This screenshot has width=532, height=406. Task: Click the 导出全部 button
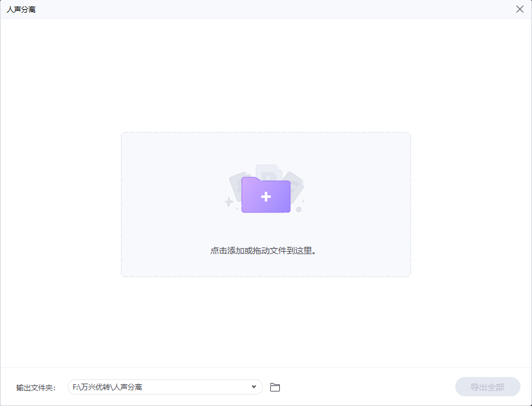(487, 387)
